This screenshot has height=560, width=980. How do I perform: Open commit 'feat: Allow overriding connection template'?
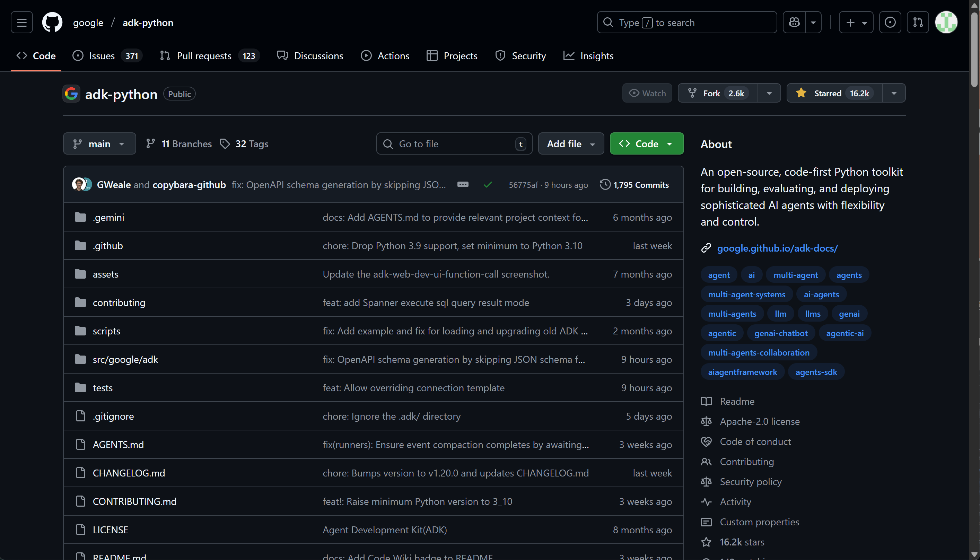[x=413, y=388]
